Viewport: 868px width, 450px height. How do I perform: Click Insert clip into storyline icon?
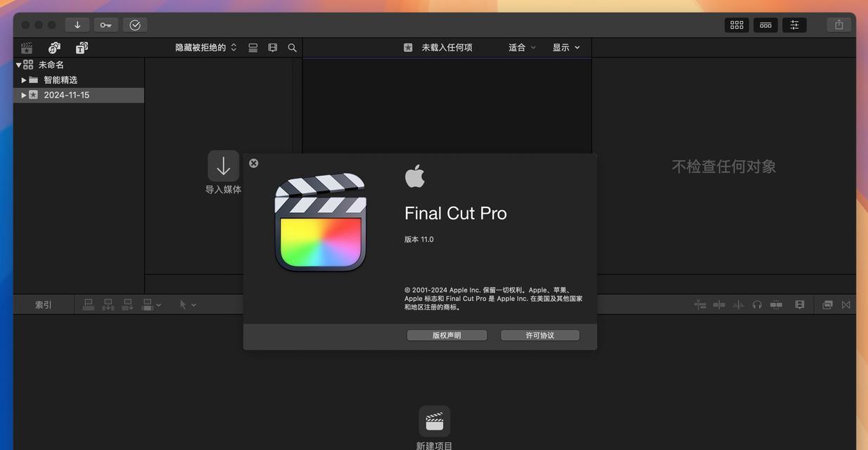click(108, 304)
